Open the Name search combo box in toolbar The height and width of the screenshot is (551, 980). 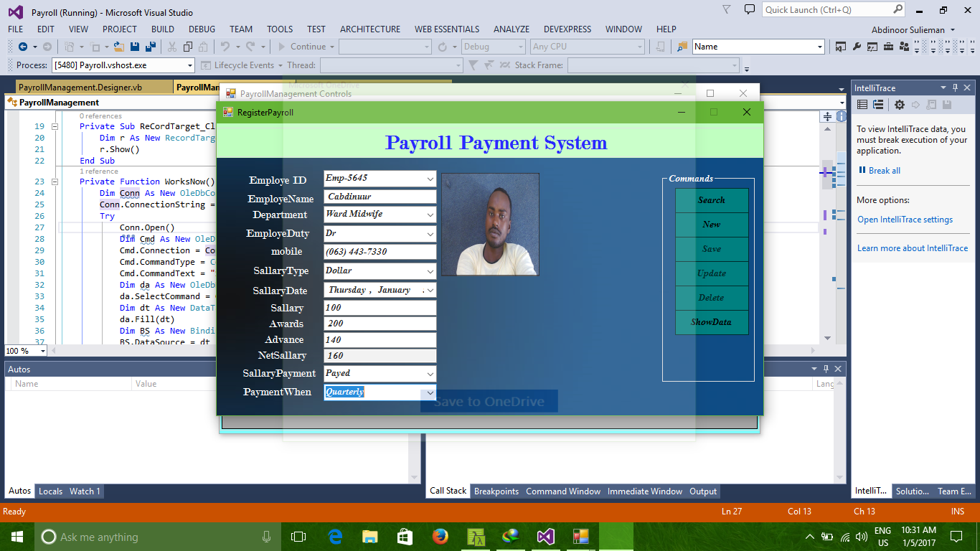coord(759,47)
